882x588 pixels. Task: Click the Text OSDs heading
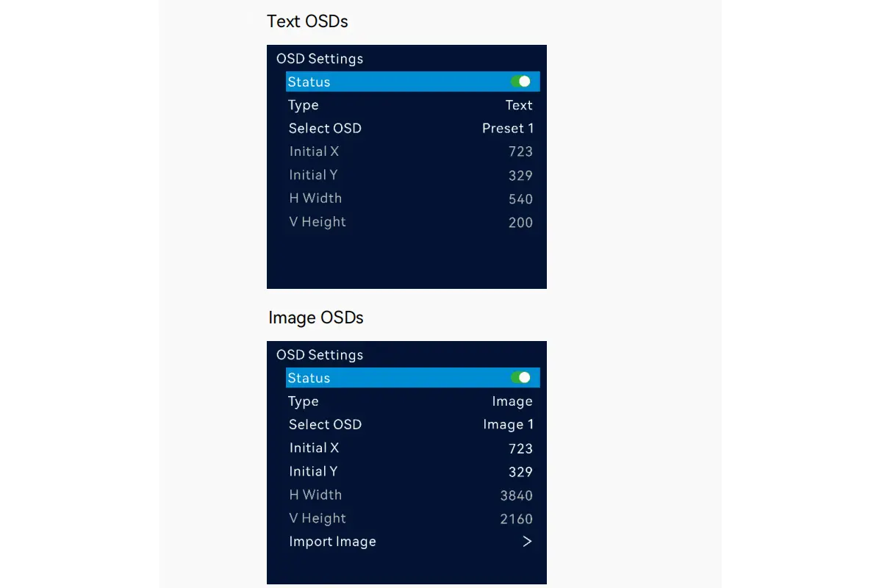tap(307, 21)
